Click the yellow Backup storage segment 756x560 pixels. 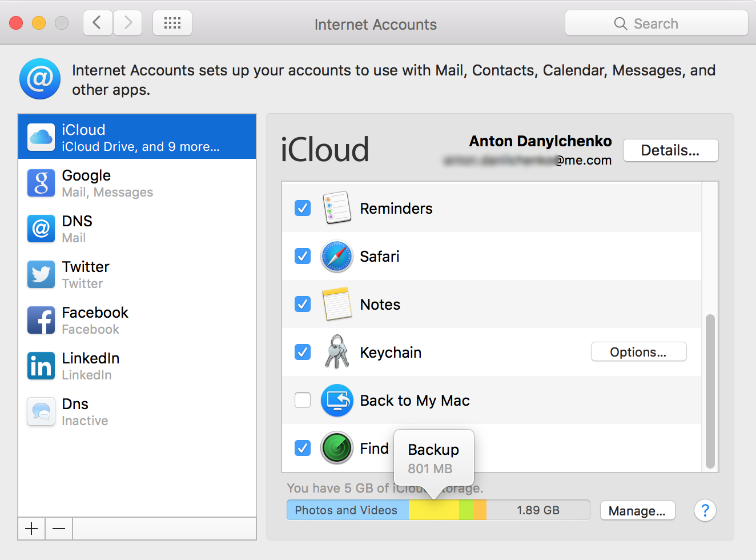[434, 510]
